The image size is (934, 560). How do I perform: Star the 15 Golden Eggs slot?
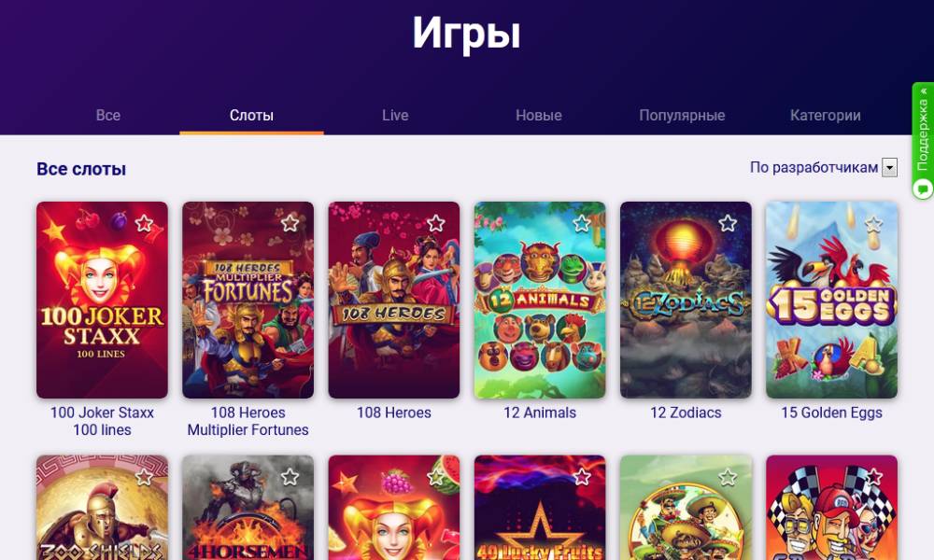click(873, 224)
